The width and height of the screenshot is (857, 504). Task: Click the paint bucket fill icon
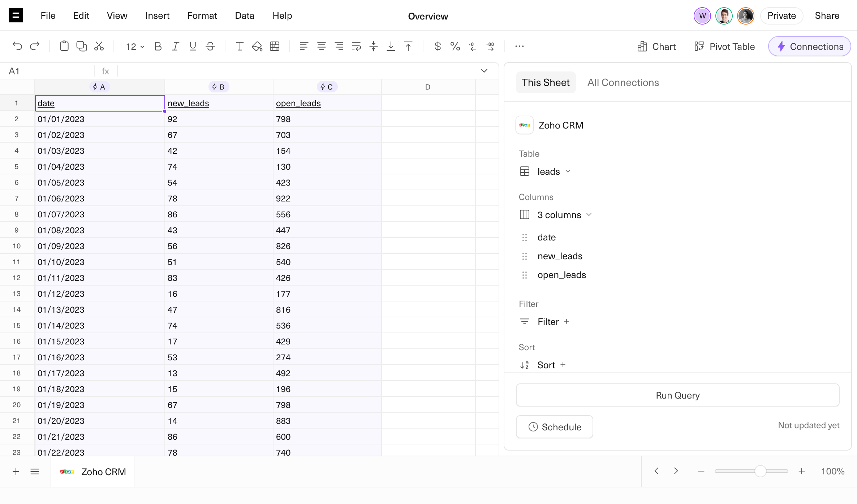pyautogui.click(x=257, y=46)
